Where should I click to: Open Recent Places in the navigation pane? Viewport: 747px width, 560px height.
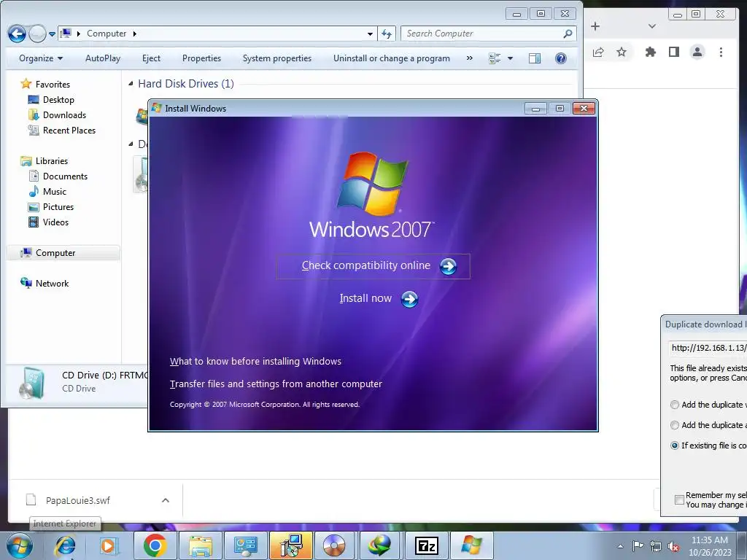pyautogui.click(x=69, y=130)
